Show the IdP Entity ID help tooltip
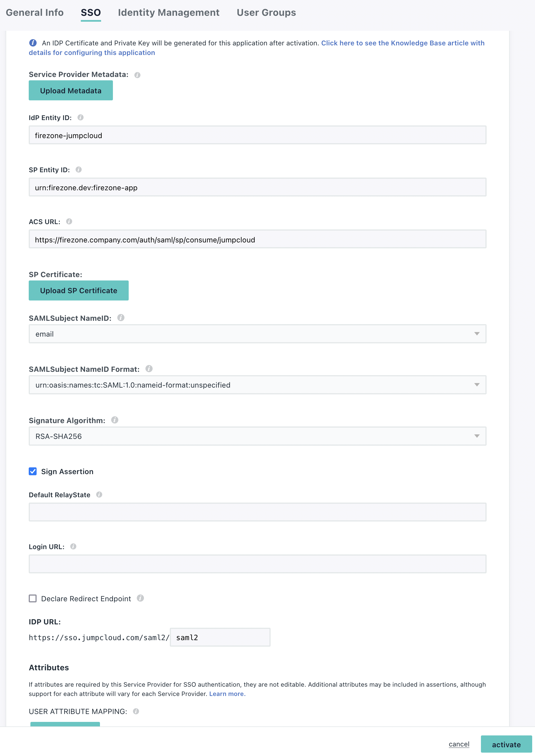The image size is (535, 756). [81, 117]
